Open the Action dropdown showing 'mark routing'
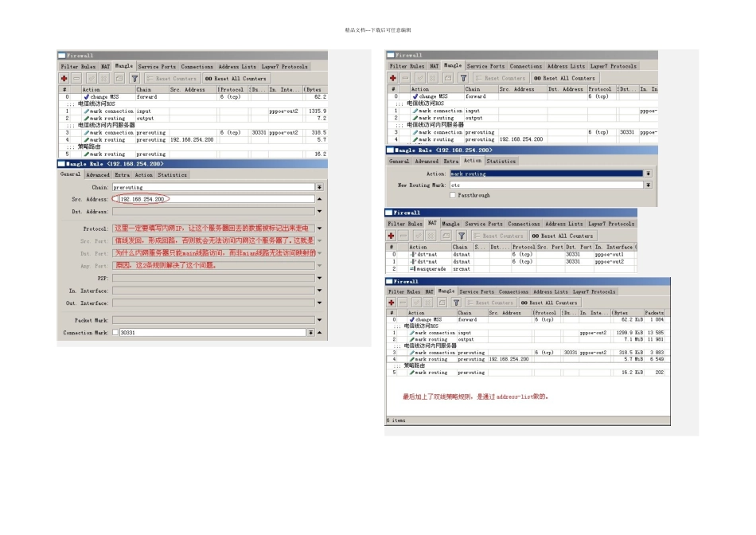 tap(648, 174)
